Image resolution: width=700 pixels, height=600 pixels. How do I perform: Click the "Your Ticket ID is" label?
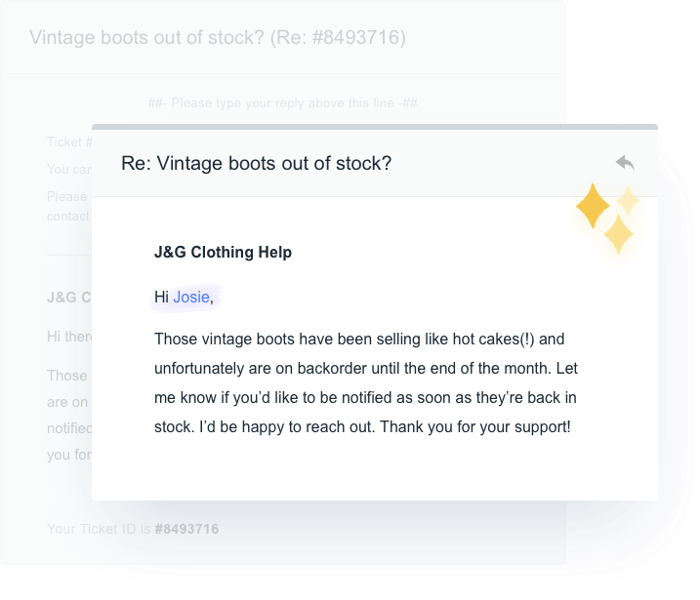(100, 529)
